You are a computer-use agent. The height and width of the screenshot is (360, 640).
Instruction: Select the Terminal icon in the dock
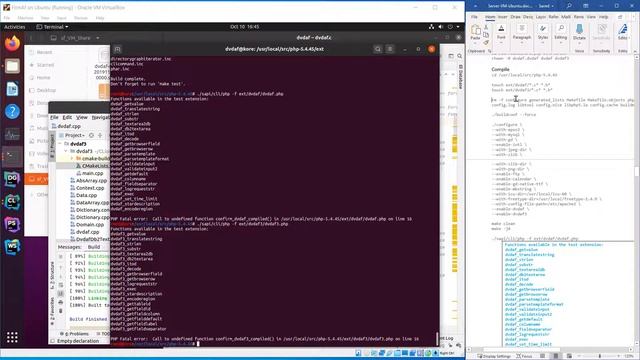[12, 156]
